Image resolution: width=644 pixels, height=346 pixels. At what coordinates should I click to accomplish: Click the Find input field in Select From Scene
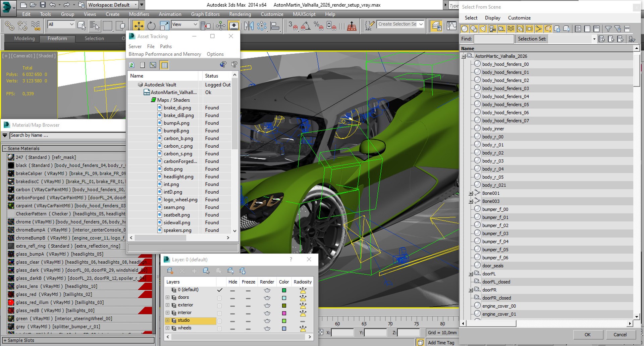(x=494, y=39)
